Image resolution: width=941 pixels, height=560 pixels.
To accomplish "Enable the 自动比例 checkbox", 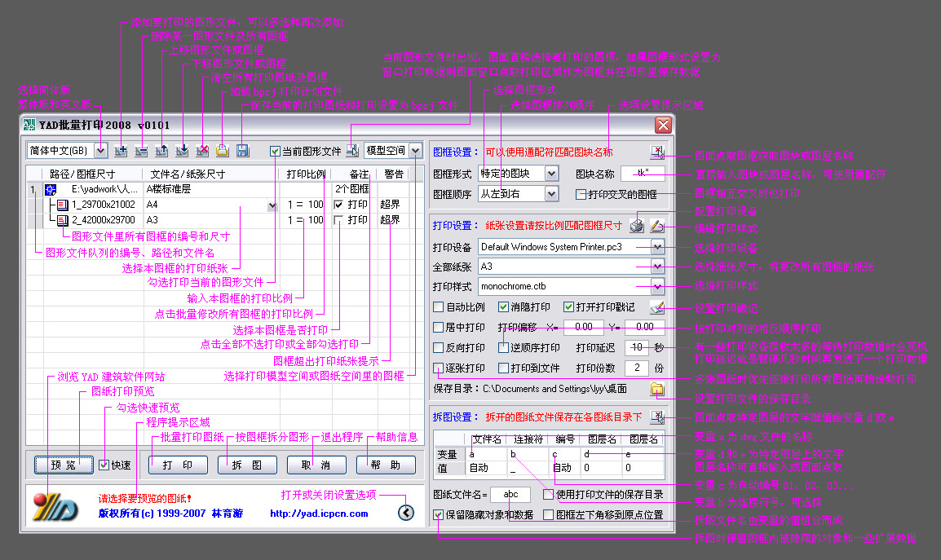I will pyautogui.click(x=438, y=307).
